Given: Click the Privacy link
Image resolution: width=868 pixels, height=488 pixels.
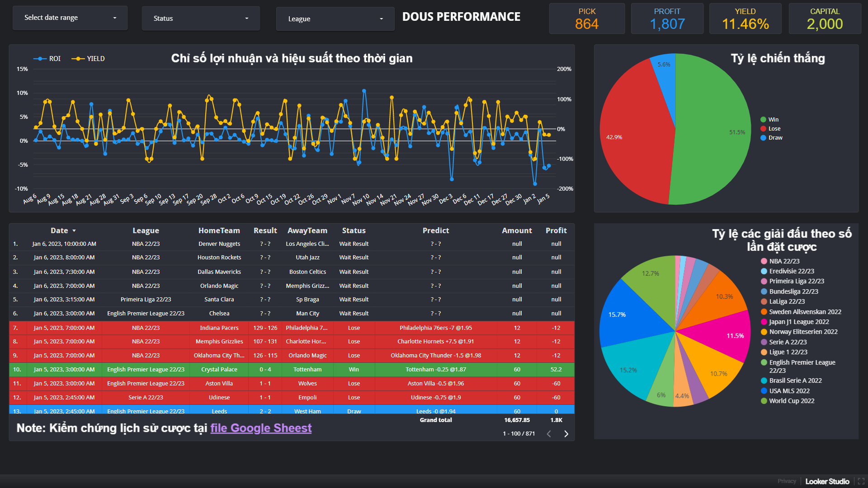Looking at the screenshot, I should point(787,481).
